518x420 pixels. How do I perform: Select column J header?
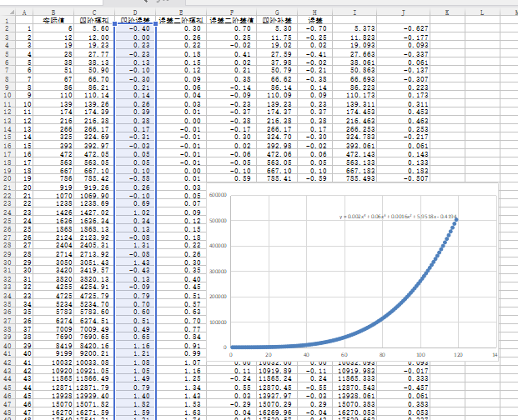pyautogui.click(x=404, y=12)
